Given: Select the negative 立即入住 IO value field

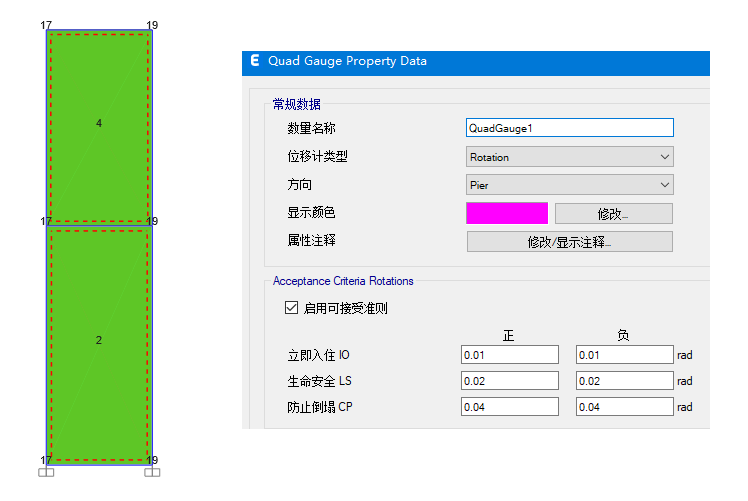Looking at the screenshot, I should coord(624,355).
